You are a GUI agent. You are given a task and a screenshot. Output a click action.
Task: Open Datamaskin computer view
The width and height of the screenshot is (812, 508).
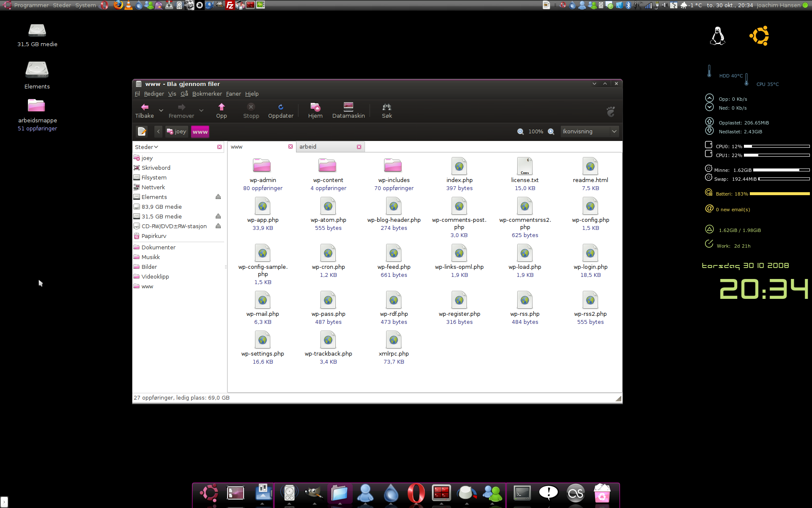click(348, 111)
